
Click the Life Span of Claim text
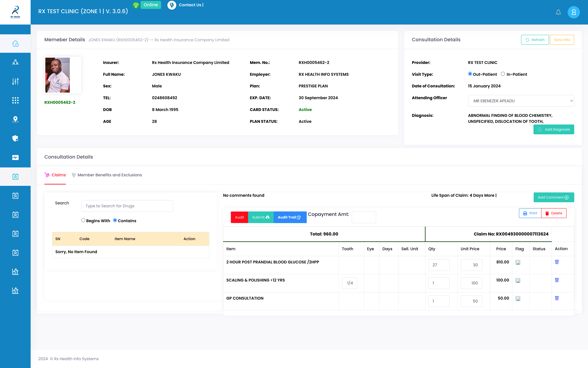point(464,195)
